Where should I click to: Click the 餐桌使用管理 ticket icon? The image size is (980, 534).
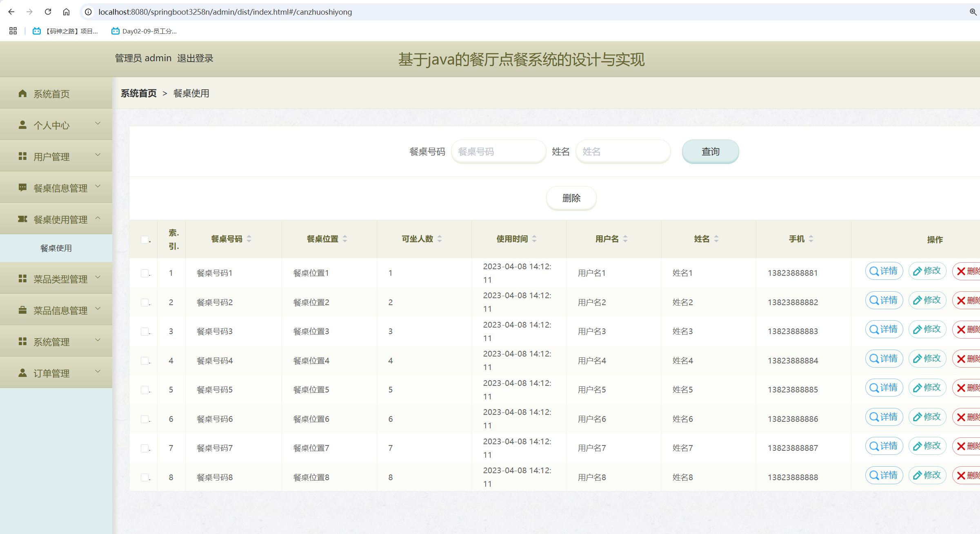click(22, 219)
